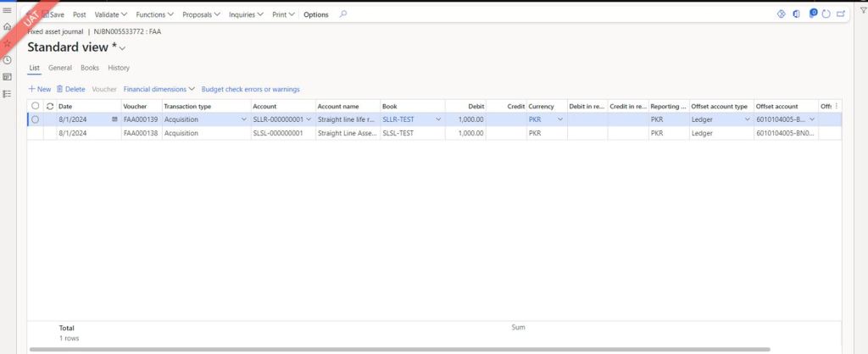This screenshot has width=868, height=354.
Task: Open the Validate menu
Action: click(x=110, y=14)
